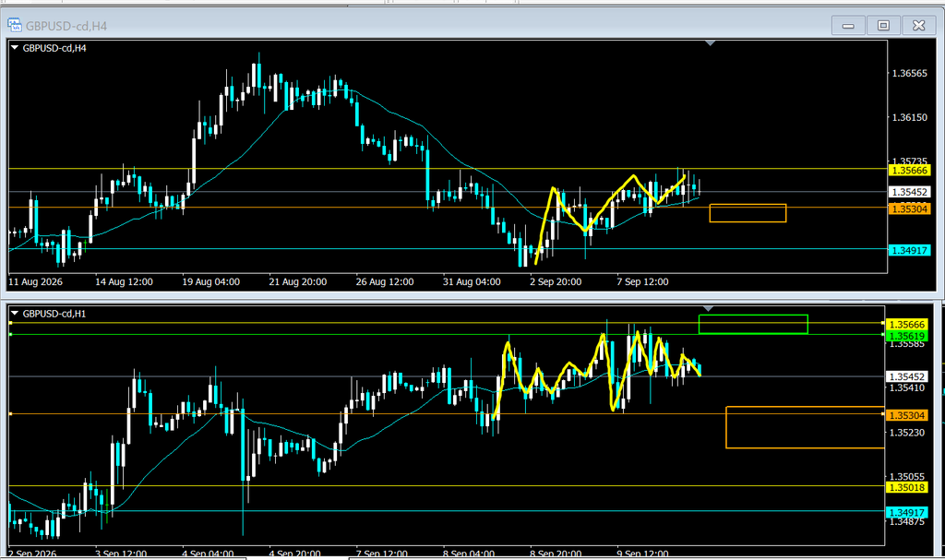Click the white 1.35452 current price label on H4
945x560 pixels.
pos(909,192)
